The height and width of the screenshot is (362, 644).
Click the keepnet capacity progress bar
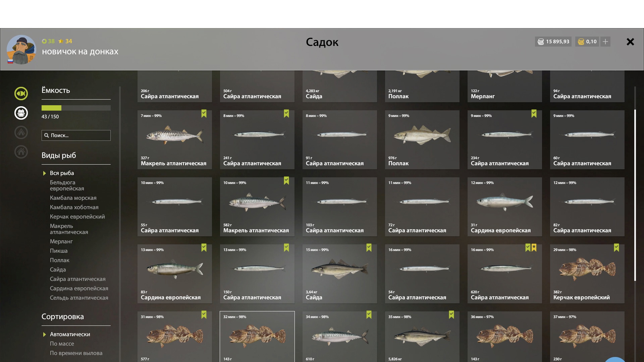tap(76, 108)
